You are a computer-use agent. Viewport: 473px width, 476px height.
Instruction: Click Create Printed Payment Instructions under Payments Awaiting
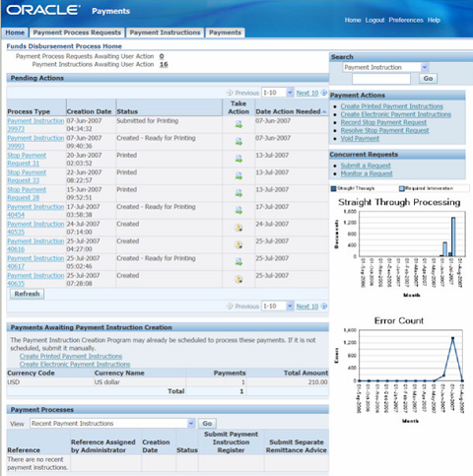tap(71, 356)
